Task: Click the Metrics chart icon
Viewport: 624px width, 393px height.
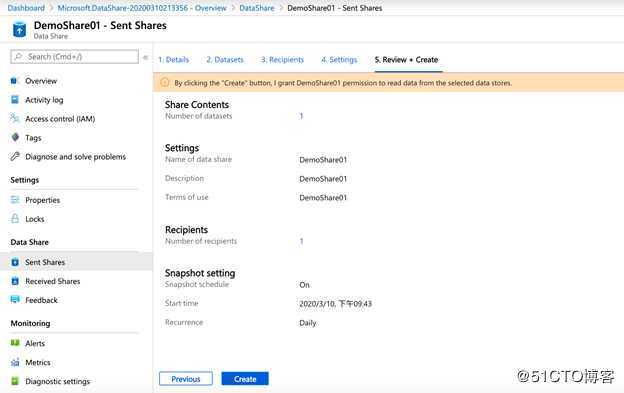Action: tap(15, 362)
